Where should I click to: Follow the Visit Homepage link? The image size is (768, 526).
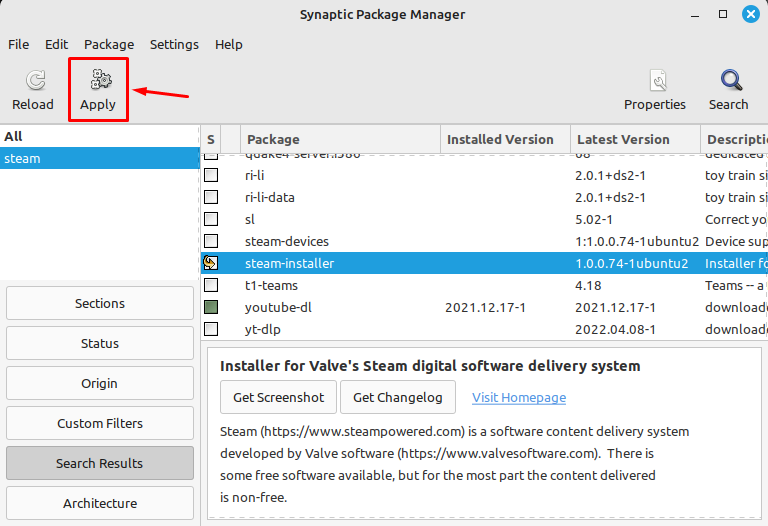[x=519, y=397]
